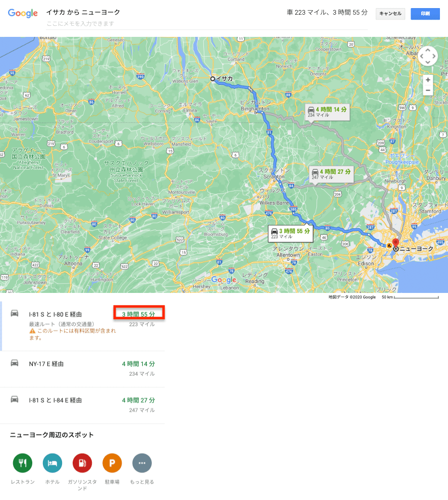Click the memo input field ここにメモを入力できます
The image size is (448, 500).
click(207, 24)
